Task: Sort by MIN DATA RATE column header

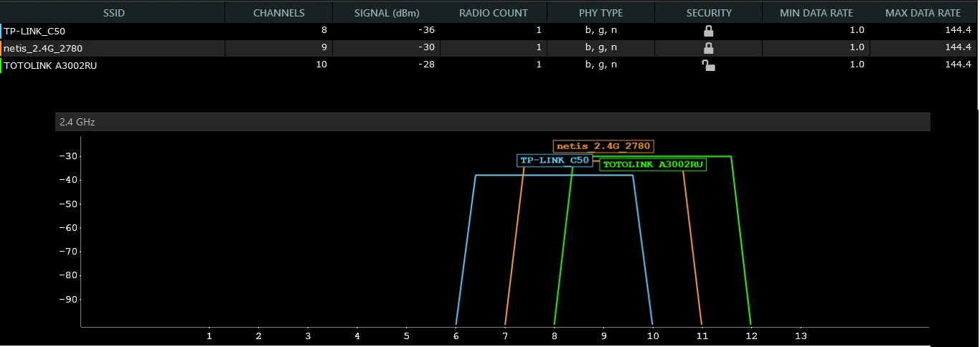Action: click(816, 12)
